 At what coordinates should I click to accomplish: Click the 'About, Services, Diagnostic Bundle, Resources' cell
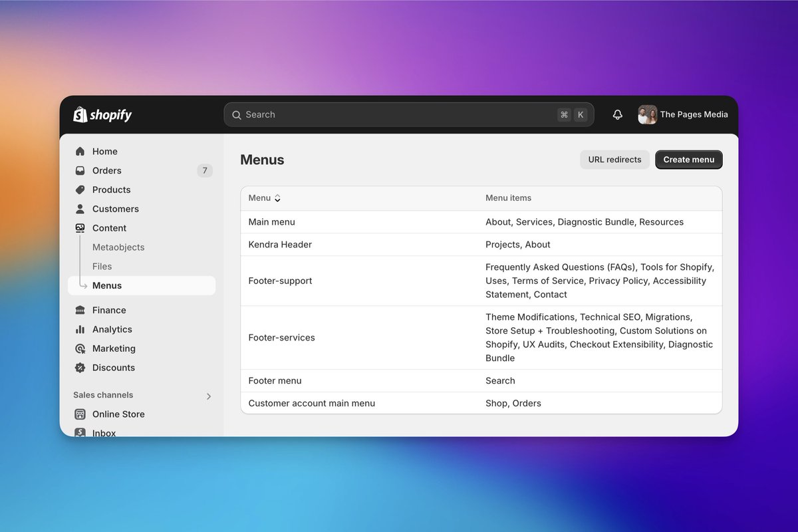[585, 222]
